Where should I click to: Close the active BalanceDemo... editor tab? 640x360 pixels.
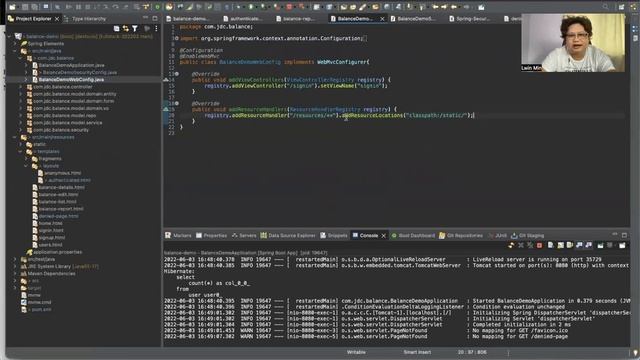(382, 19)
